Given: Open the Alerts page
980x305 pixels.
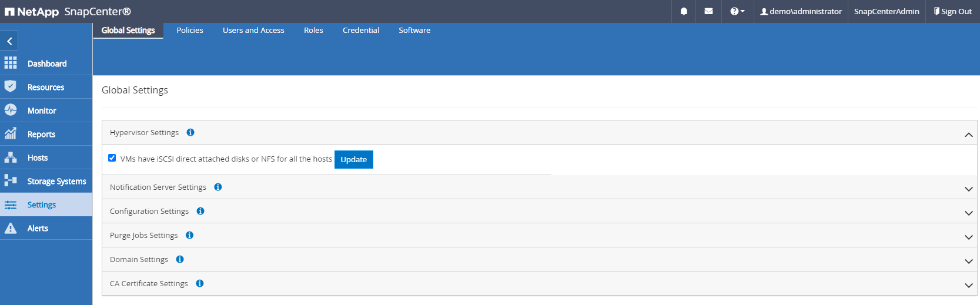Looking at the screenshot, I should 38,228.
